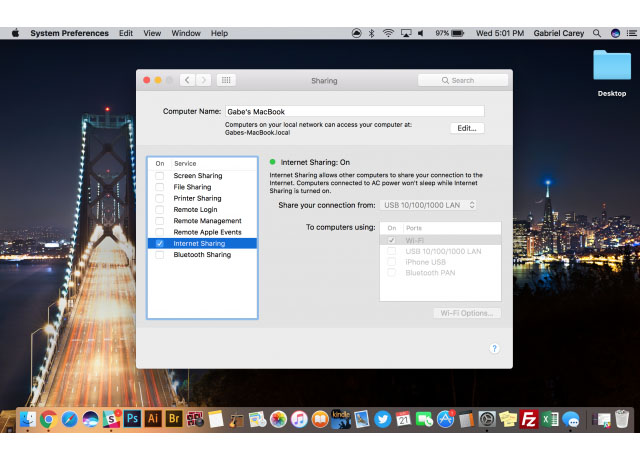Open the Apple menu
This screenshot has height=460, width=640.
pos(15,33)
